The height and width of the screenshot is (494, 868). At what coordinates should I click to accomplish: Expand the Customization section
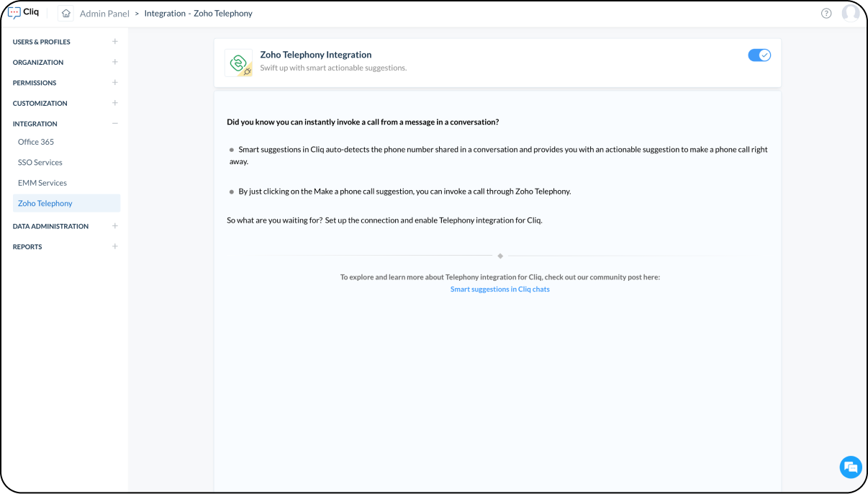click(114, 103)
